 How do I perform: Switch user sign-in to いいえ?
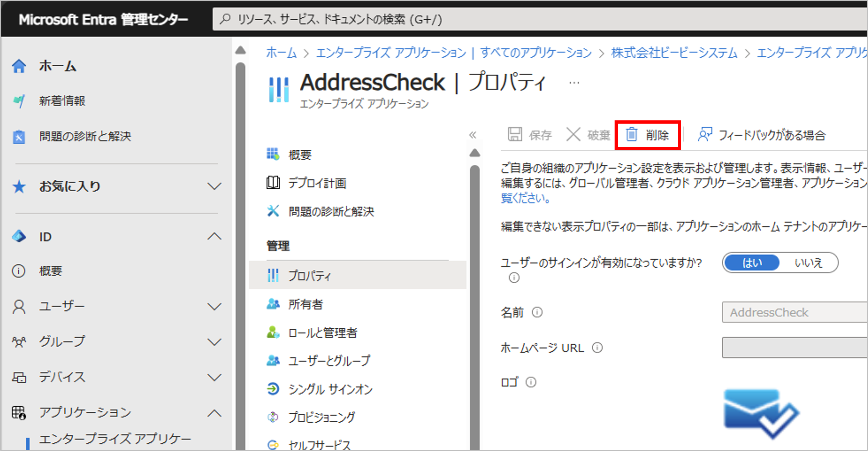[809, 262]
